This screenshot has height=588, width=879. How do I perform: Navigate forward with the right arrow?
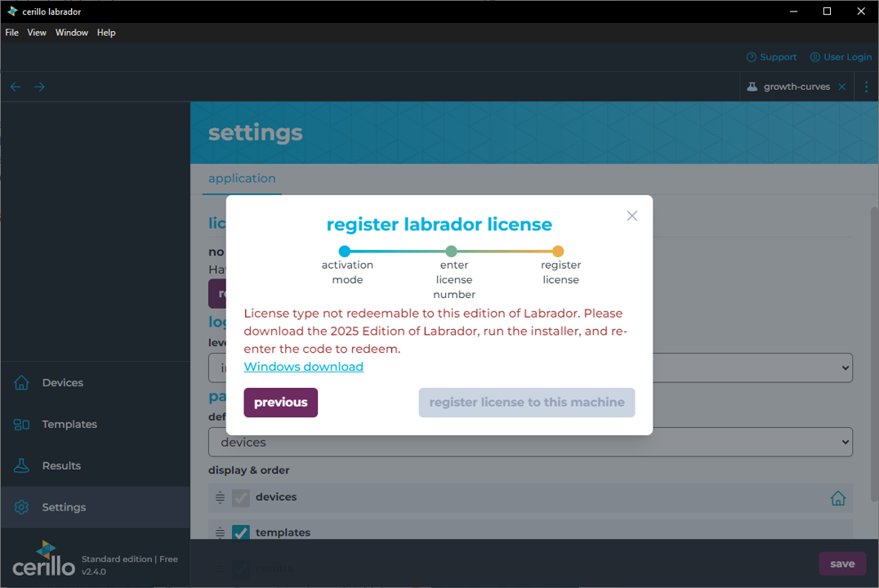click(x=39, y=87)
